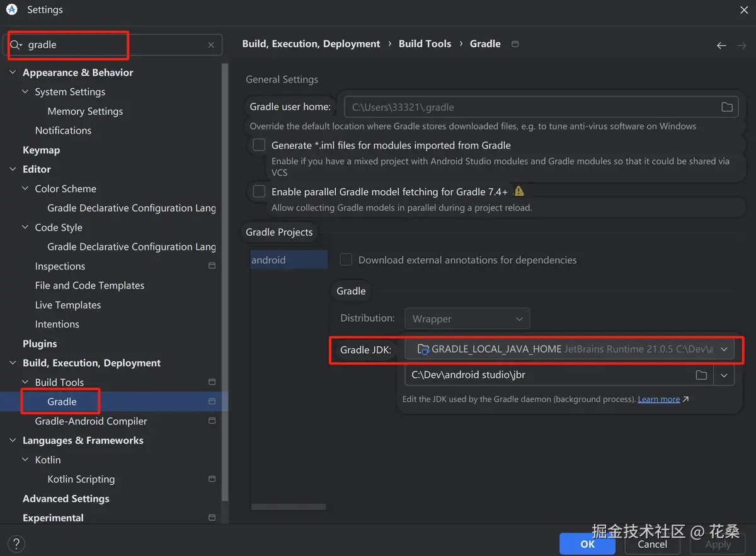Click project-level icon next to Experimental

(x=212, y=518)
